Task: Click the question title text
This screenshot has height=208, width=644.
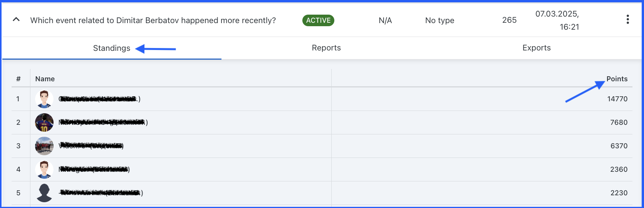Action: click(153, 20)
